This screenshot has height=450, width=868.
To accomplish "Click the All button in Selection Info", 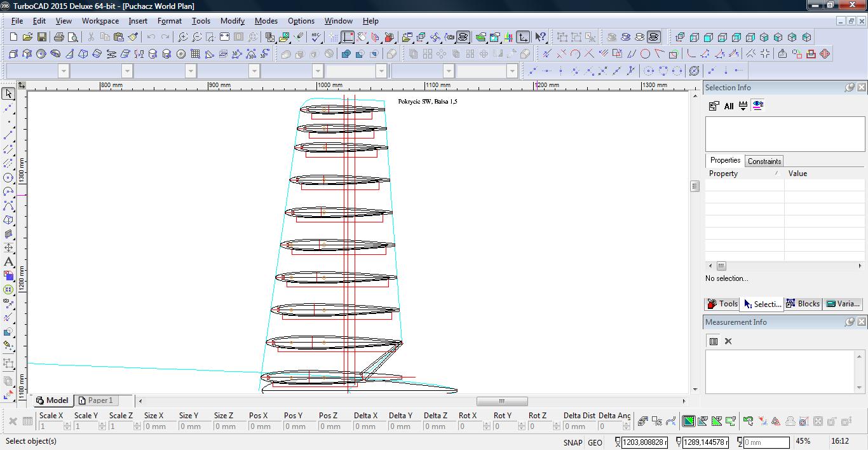I will point(728,106).
